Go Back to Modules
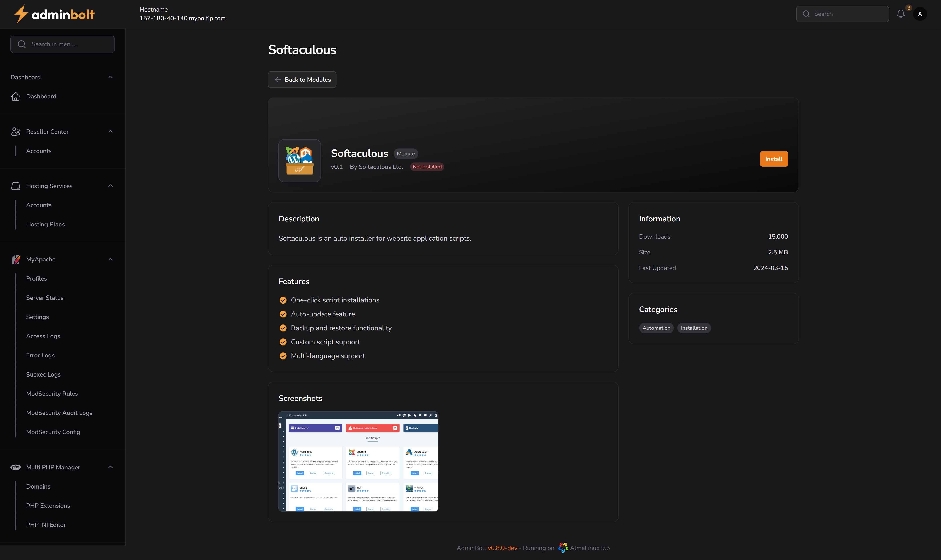Viewport: 941px width, 560px height. click(x=302, y=80)
